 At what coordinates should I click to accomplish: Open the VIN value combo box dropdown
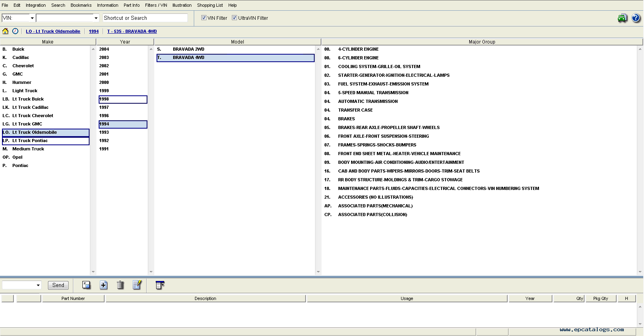point(96,18)
